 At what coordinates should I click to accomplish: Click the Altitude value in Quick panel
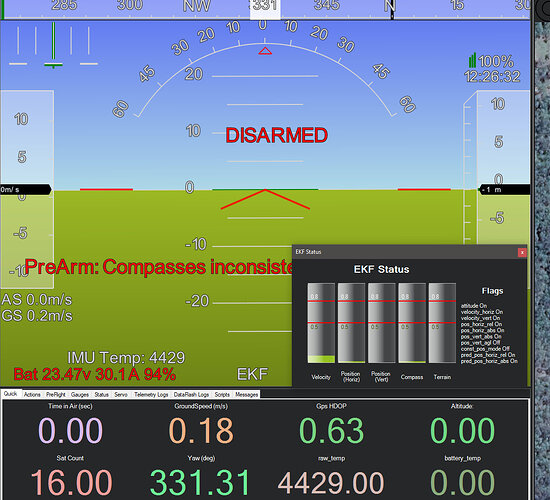[462, 431]
